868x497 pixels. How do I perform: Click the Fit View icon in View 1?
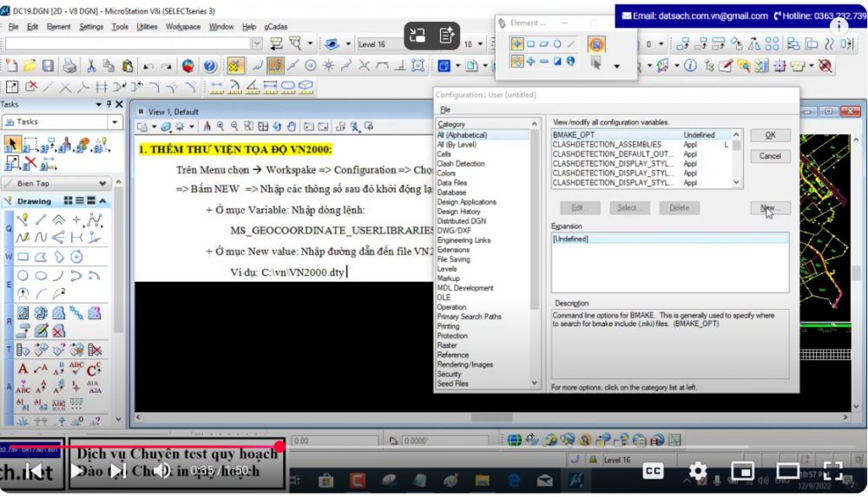(x=263, y=127)
